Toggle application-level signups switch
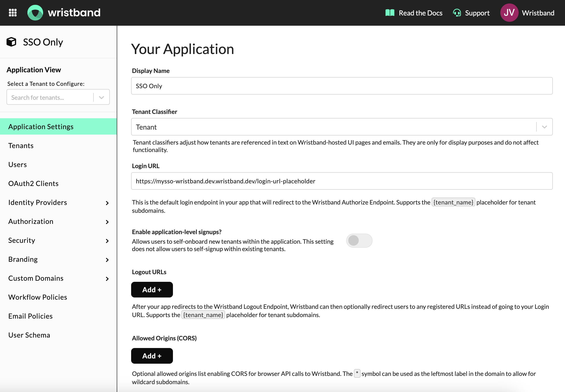The image size is (565, 392). [x=359, y=240]
